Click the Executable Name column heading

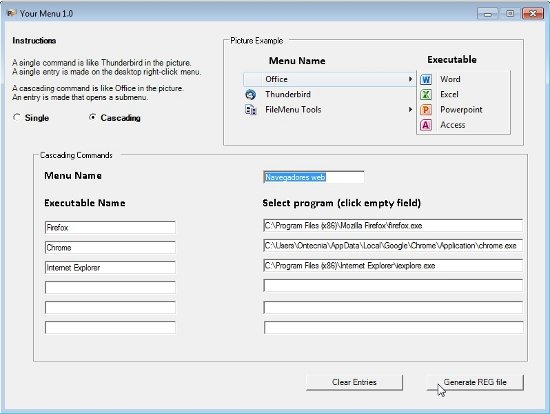coord(85,203)
